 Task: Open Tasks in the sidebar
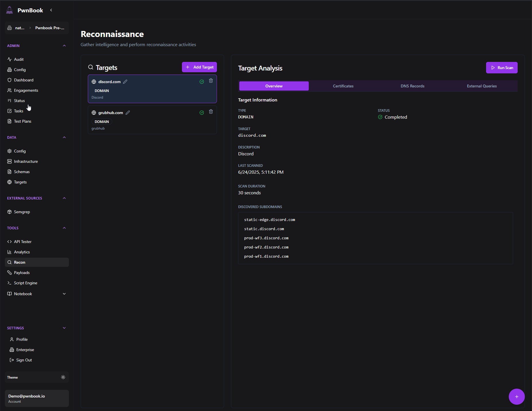coord(37,111)
